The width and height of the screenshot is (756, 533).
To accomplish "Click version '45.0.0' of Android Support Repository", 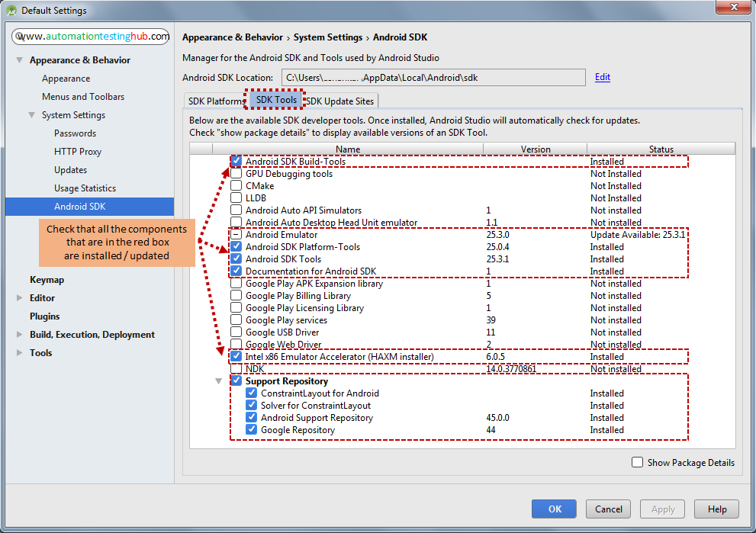I will pyautogui.click(x=497, y=418).
